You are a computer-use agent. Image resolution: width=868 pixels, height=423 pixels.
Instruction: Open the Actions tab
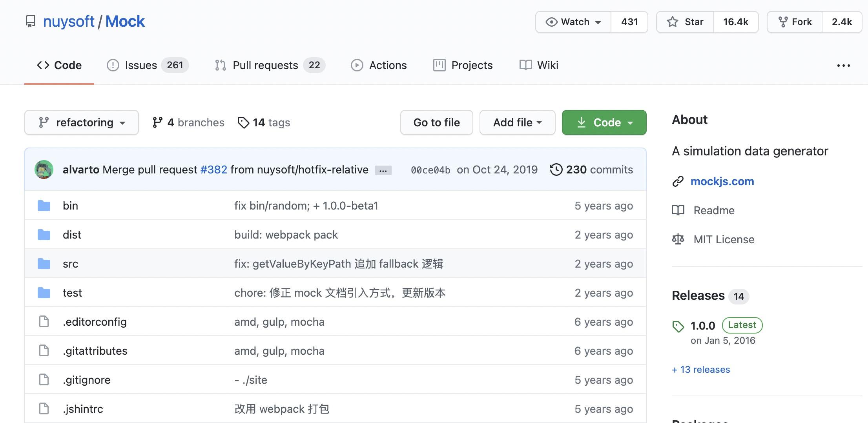click(388, 65)
